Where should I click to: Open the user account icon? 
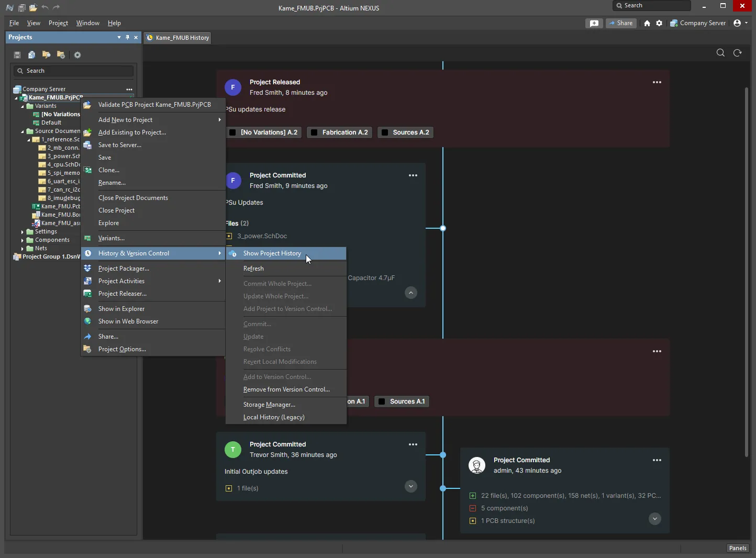click(x=737, y=23)
